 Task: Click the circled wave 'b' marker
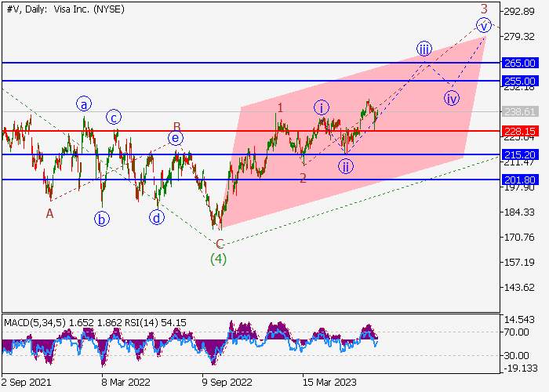102,219
